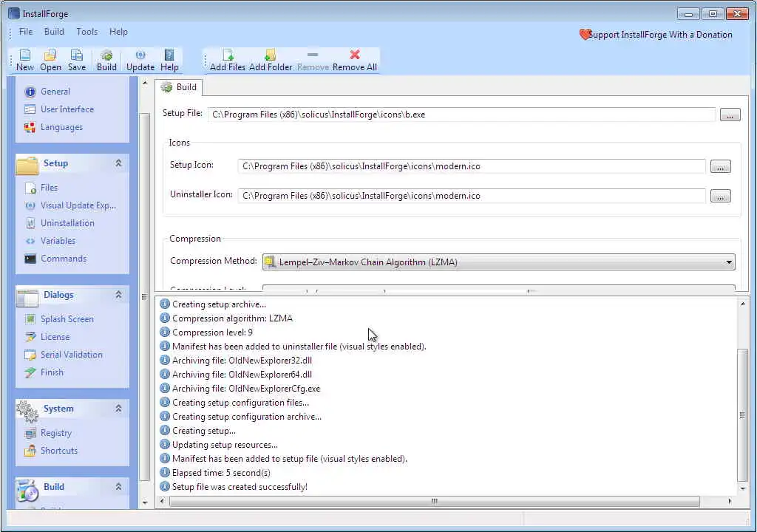Click the Open project toolbar icon
The image size is (757, 532).
pyautogui.click(x=50, y=61)
